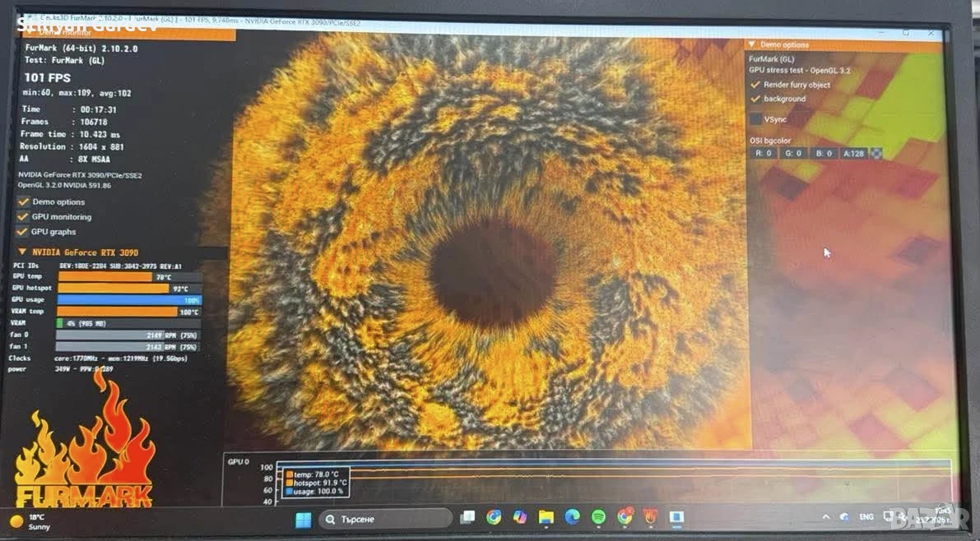Switch to the FurMark flame taskbar icon
The height and width of the screenshot is (541, 980).
point(651,516)
